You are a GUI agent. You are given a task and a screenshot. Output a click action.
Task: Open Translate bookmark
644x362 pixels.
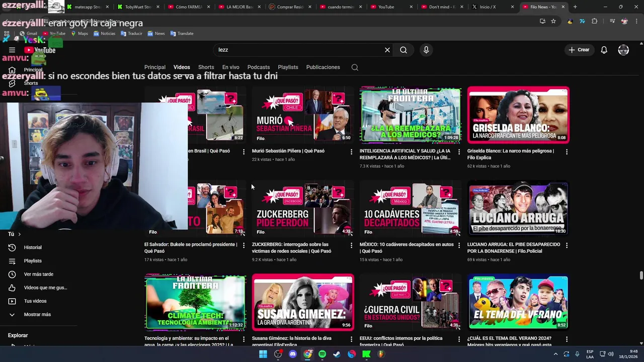click(182, 33)
